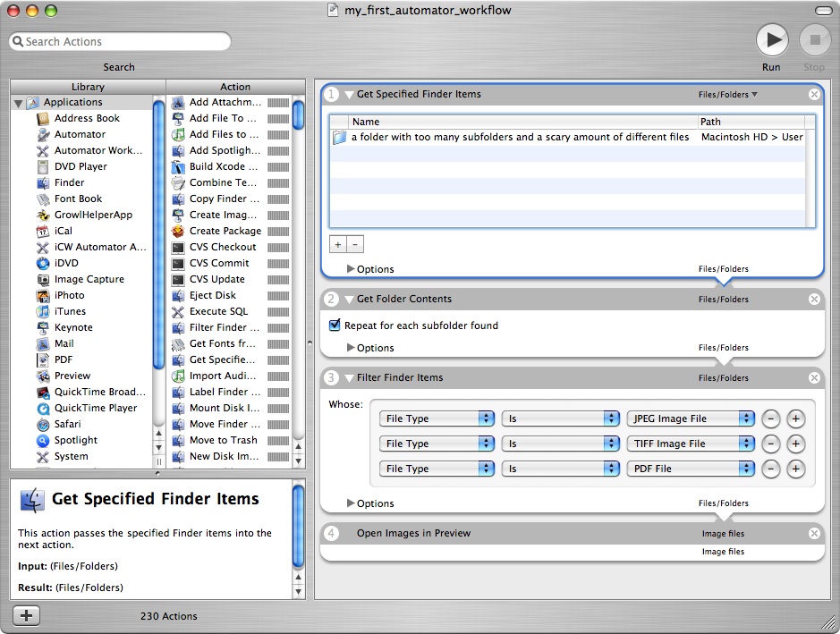Open the Is dropdown in TIFF row
The height and width of the screenshot is (634, 840).
click(x=560, y=444)
